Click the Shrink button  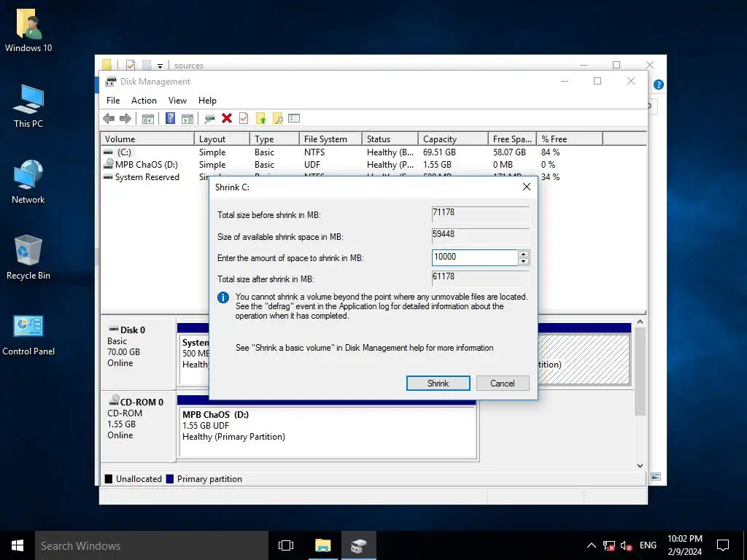pyautogui.click(x=438, y=384)
